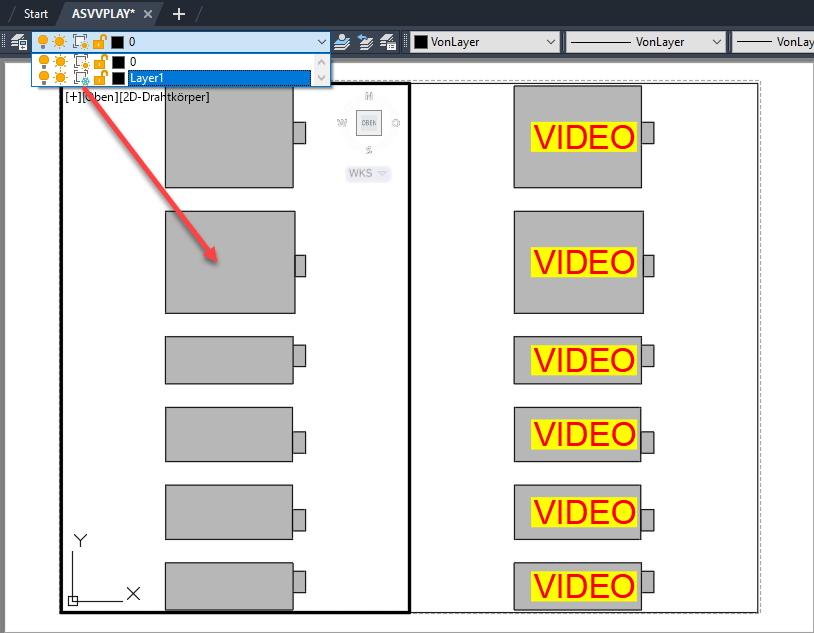Viewport: 814px width, 633px height.
Task: Toggle the lock icon of layer 0 in list
Action: coord(100,62)
